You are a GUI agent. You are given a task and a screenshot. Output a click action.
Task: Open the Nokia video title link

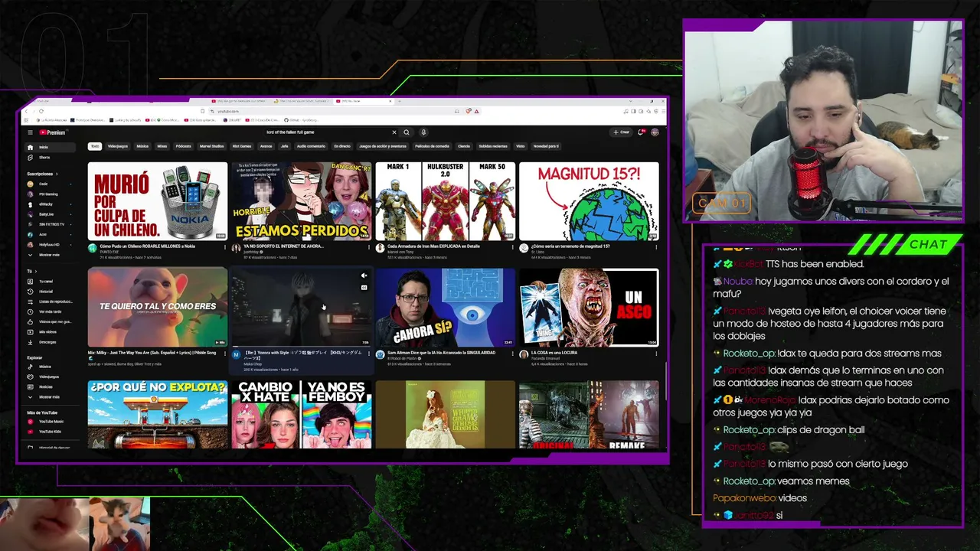(147, 246)
